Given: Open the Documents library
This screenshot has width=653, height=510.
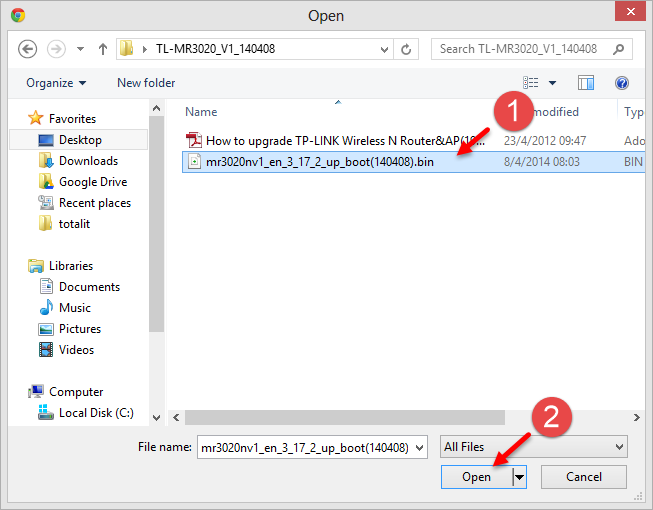Looking at the screenshot, I should coord(89,287).
